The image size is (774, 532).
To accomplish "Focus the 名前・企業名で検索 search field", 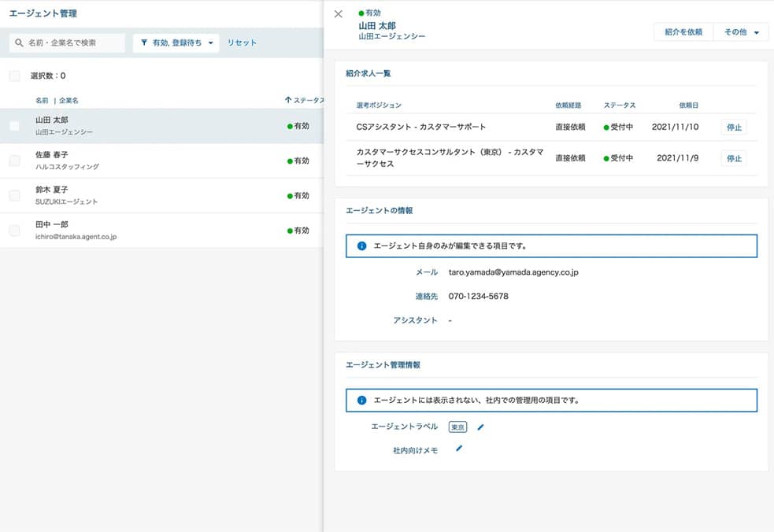I will point(74,42).
